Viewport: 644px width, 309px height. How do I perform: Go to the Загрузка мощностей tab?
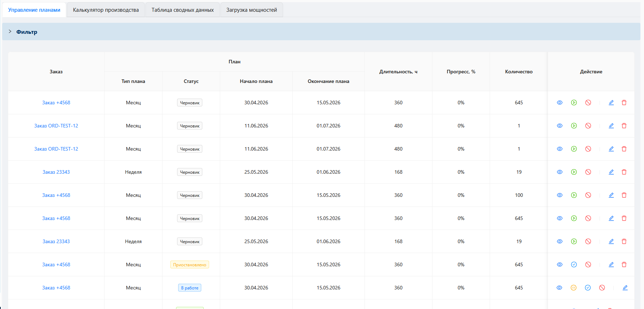point(251,10)
